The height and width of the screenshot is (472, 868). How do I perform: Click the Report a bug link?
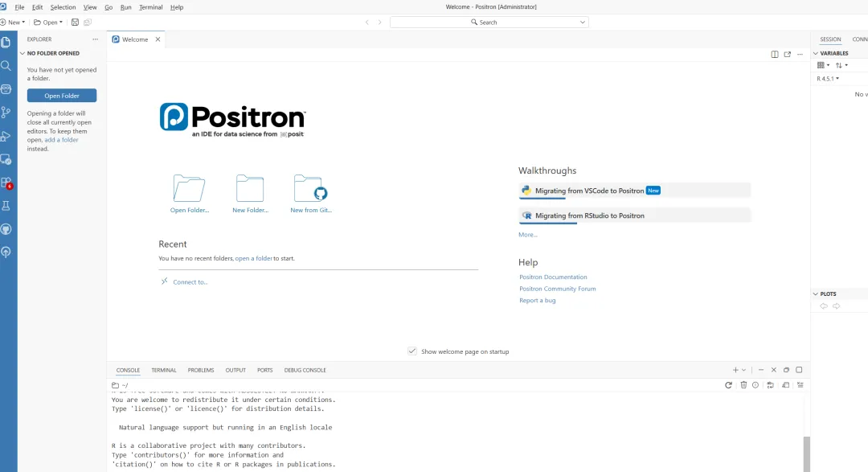[x=538, y=300]
